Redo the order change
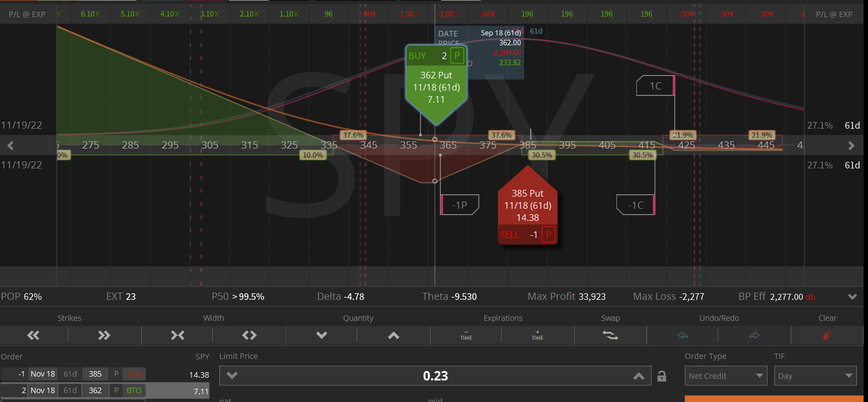Viewport: 868px width, 402px height. [x=754, y=335]
